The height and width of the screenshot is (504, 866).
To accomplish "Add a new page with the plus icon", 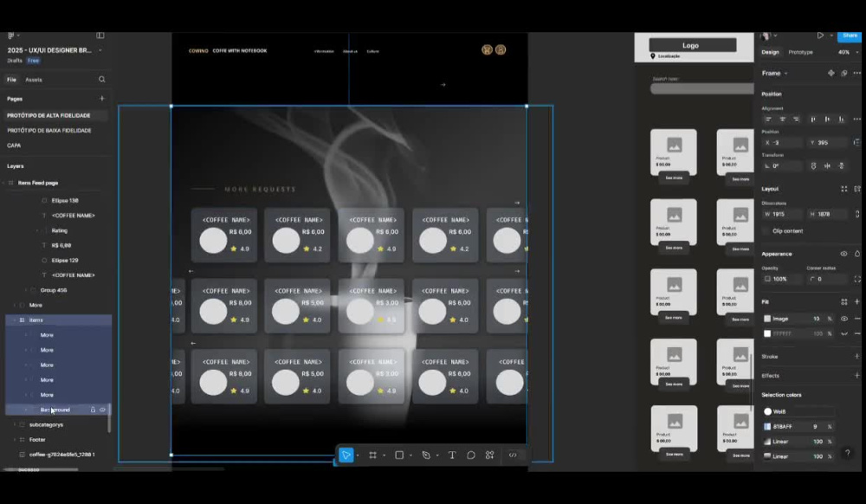I will pyautogui.click(x=101, y=98).
